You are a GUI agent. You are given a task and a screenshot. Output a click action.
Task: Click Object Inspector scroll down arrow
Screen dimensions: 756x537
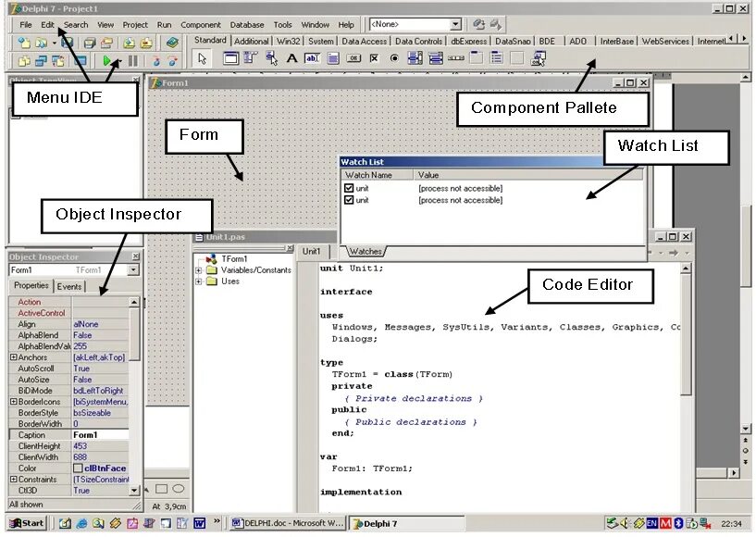point(134,490)
